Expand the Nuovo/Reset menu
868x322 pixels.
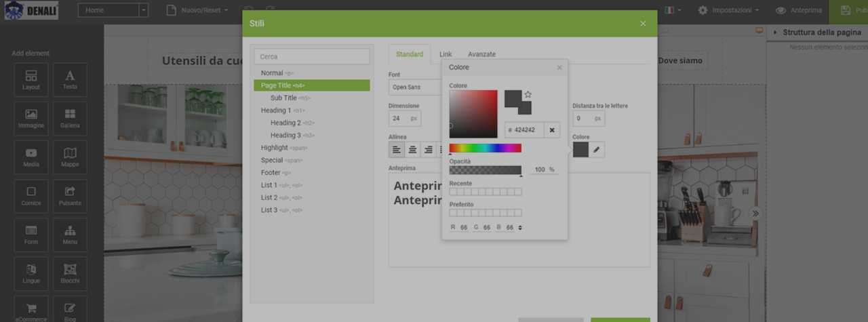[197, 10]
